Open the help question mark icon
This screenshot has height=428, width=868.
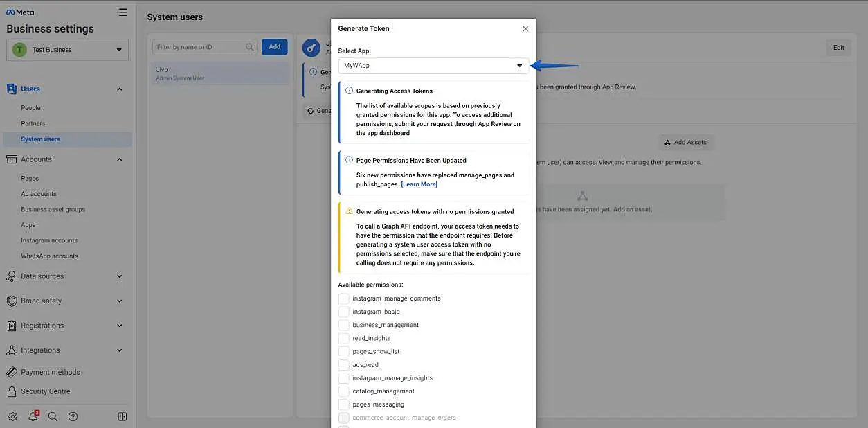coord(73,416)
